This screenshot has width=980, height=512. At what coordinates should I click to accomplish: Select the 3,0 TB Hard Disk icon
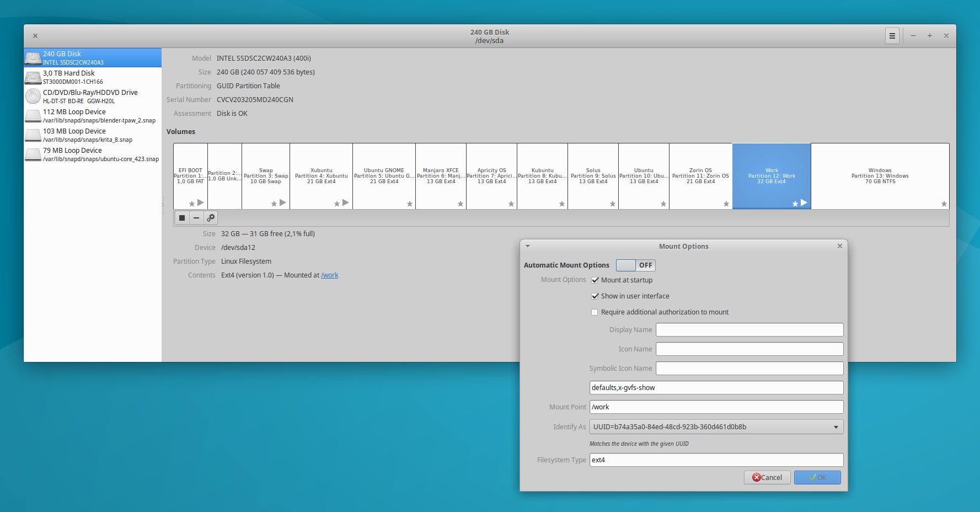[x=33, y=77]
